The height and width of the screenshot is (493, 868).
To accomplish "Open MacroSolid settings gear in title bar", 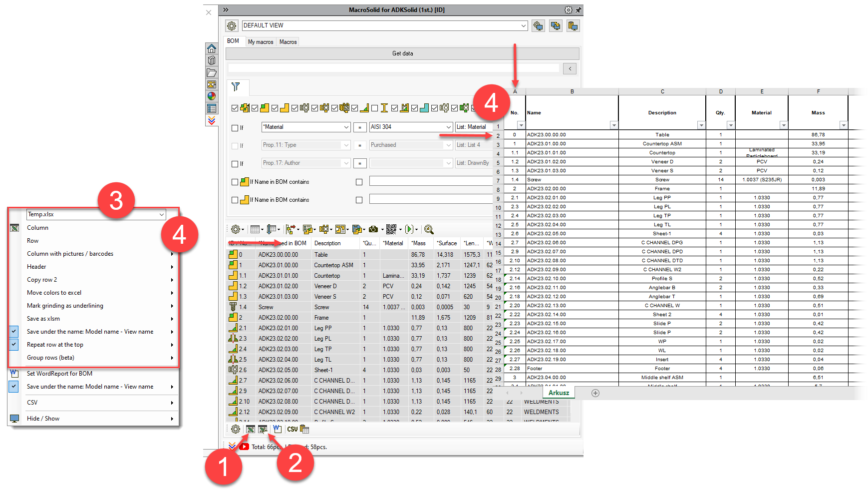I will (x=569, y=10).
